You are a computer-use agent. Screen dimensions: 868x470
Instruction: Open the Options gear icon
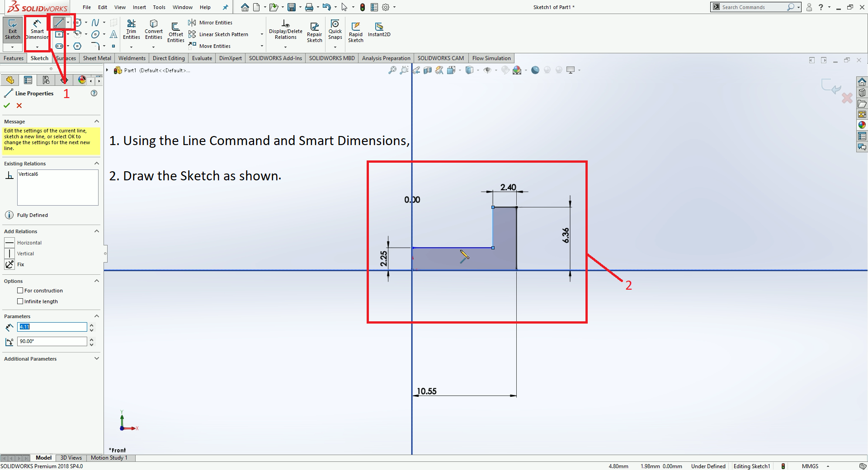tap(386, 7)
